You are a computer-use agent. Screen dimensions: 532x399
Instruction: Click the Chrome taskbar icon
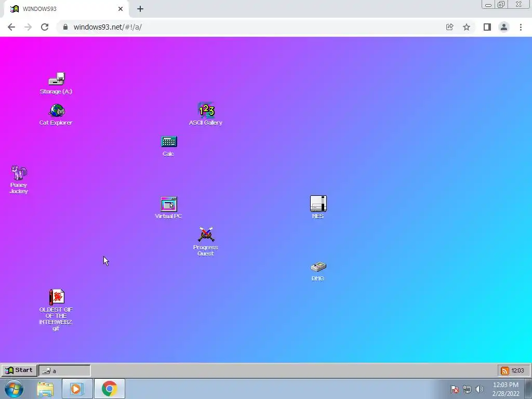(x=109, y=389)
